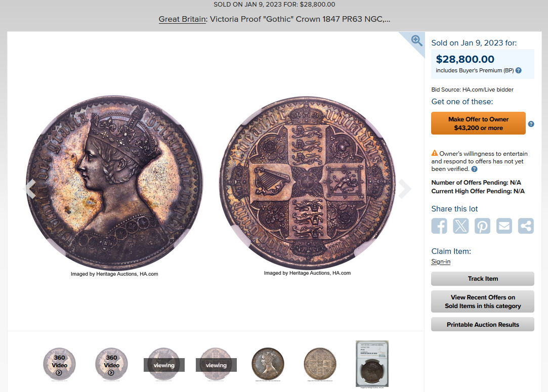548x392 pixels.
Task: Share this lot on Pinterest
Action: (x=482, y=226)
